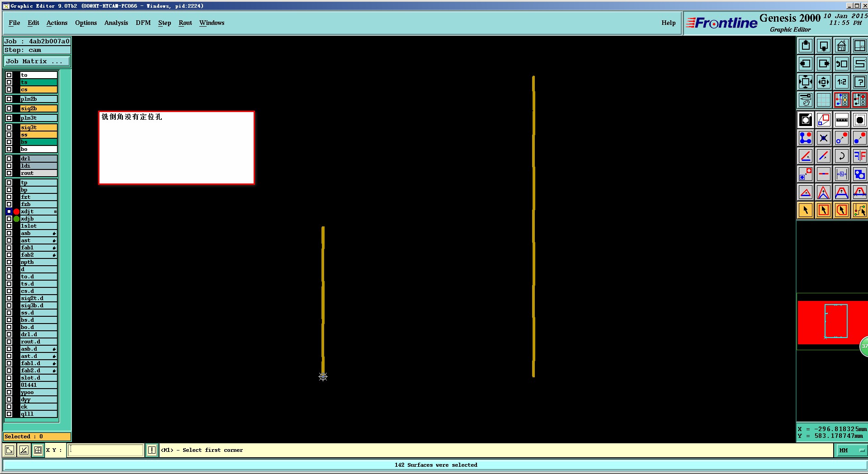868x474 pixels.
Task: Click the white note box with Chinese text
Action: coord(176,147)
